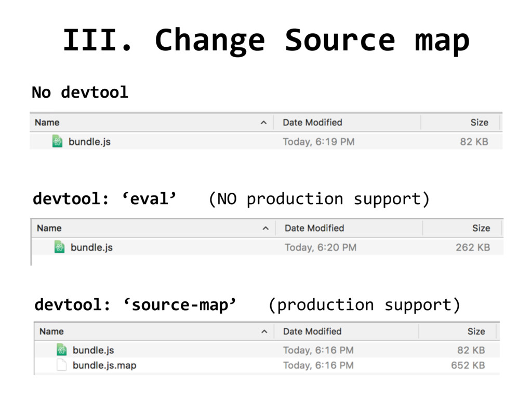Click bundle.js icon in the eval list
Viewport: 532px width, 399px height.
(59, 247)
